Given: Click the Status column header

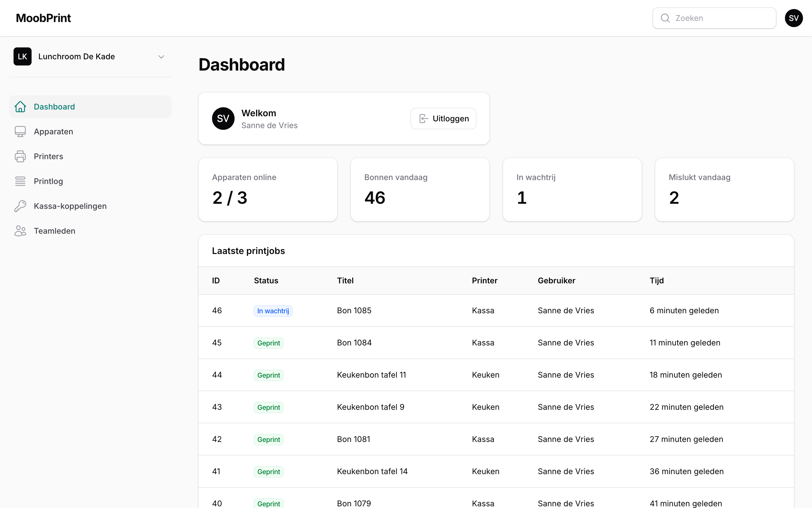Looking at the screenshot, I should click(266, 281).
